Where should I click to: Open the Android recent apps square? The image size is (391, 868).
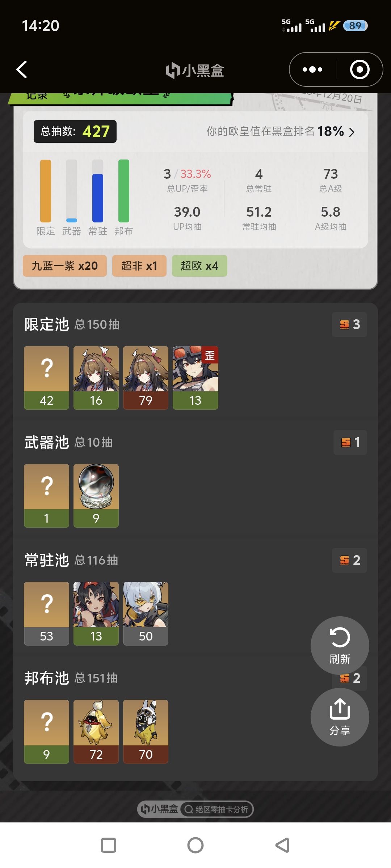point(109,845)
